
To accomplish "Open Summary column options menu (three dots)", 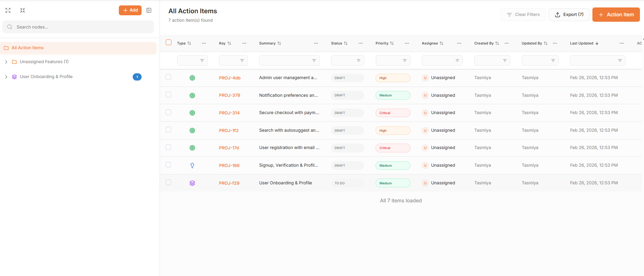I will click(x=316, y=43).
